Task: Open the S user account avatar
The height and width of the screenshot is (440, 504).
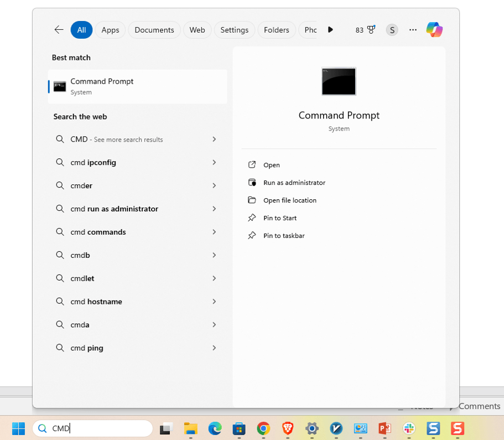Action: tap(392, 30)
